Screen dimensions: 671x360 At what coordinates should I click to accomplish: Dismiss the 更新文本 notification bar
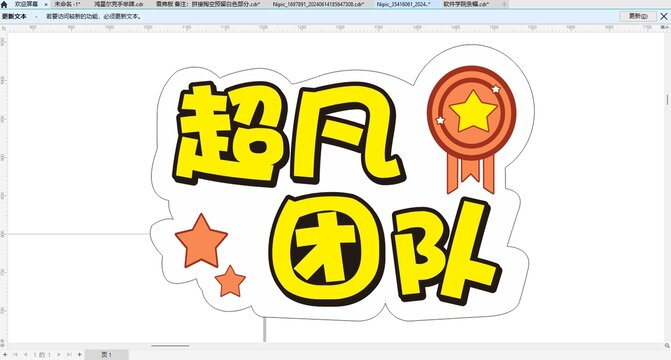coord(664,16)
